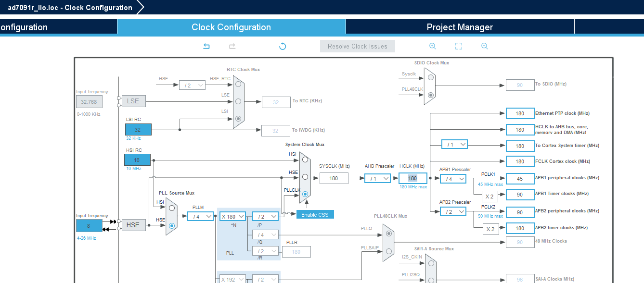Select HSI radio in PLL Source Mux
This screenshot has height=283, width=644.
pos(172,208)
